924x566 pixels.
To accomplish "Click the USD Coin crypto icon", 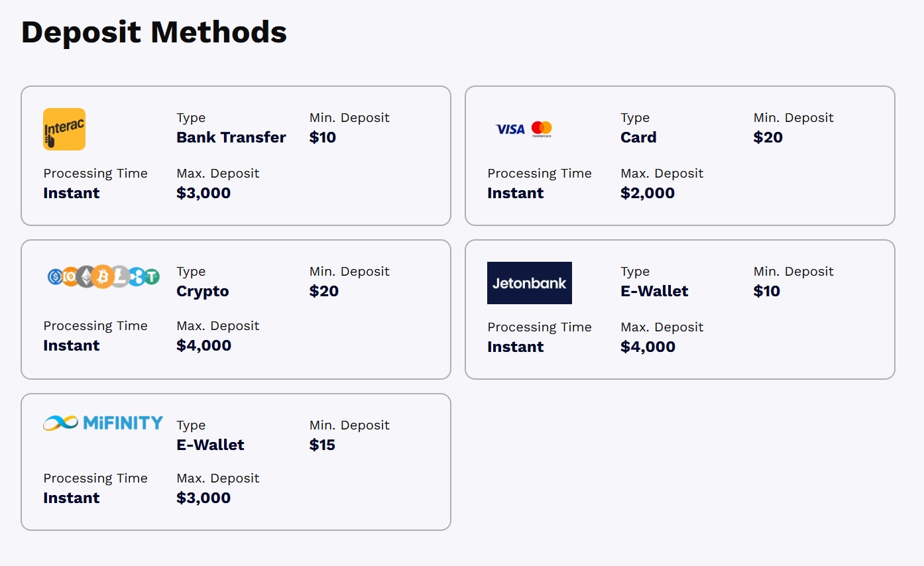I will pyautogui.click(x=56, y=277).
